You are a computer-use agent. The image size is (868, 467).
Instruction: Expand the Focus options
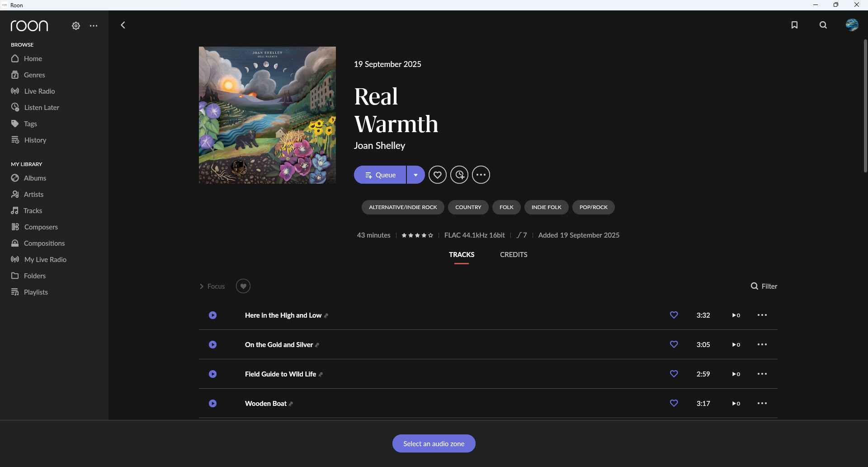click(x=212, y=286)
